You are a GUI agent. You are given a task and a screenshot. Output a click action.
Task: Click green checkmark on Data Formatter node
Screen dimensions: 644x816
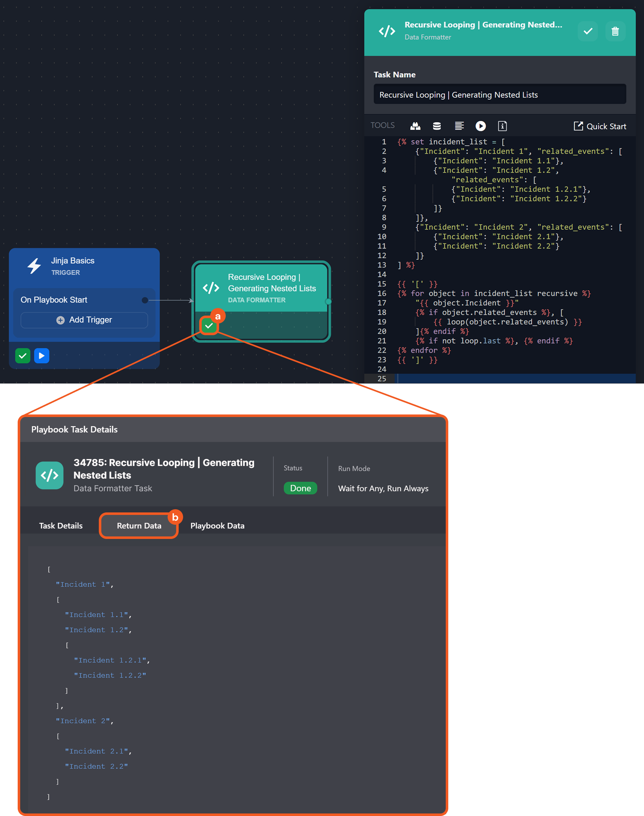[x=209, y=326]
